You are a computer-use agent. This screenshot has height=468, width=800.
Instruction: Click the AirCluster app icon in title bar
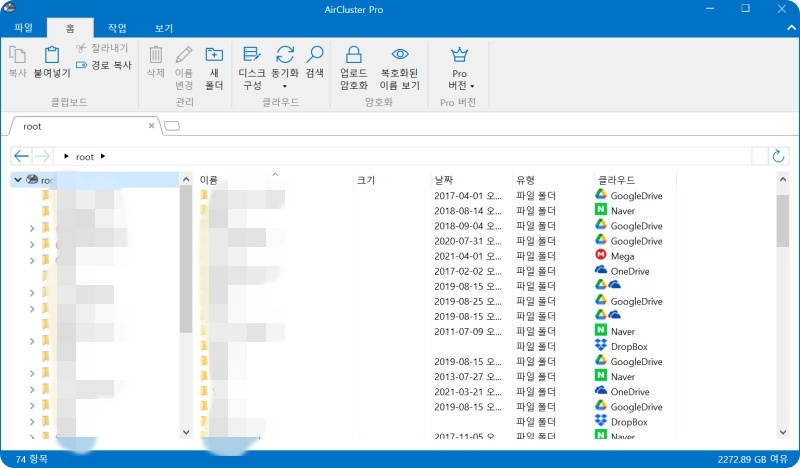(x=9, y=7)
